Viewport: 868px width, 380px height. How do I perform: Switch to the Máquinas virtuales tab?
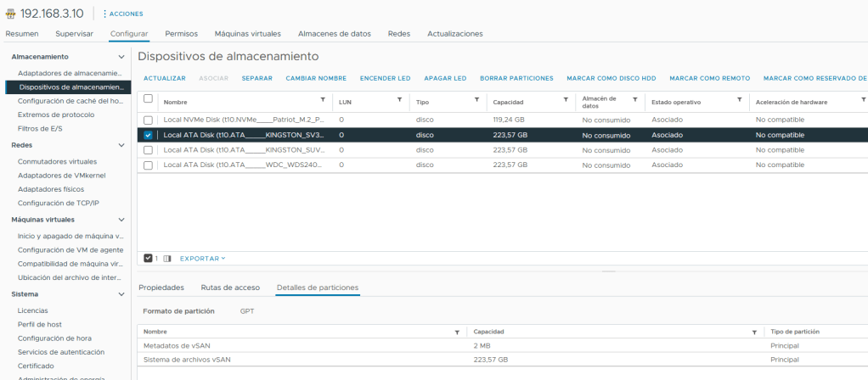(x=247, y=34)
